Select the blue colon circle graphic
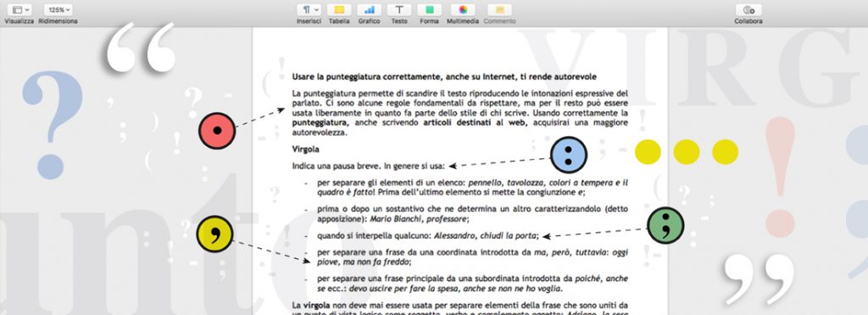868x315 pixels. tap(569, 155)
